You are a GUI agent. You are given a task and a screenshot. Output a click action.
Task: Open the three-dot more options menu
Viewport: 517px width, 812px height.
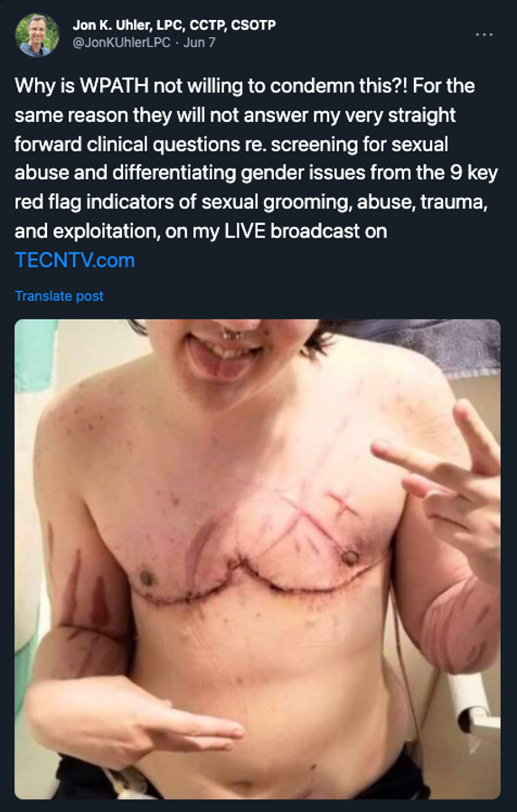click(x=484, y=34)
